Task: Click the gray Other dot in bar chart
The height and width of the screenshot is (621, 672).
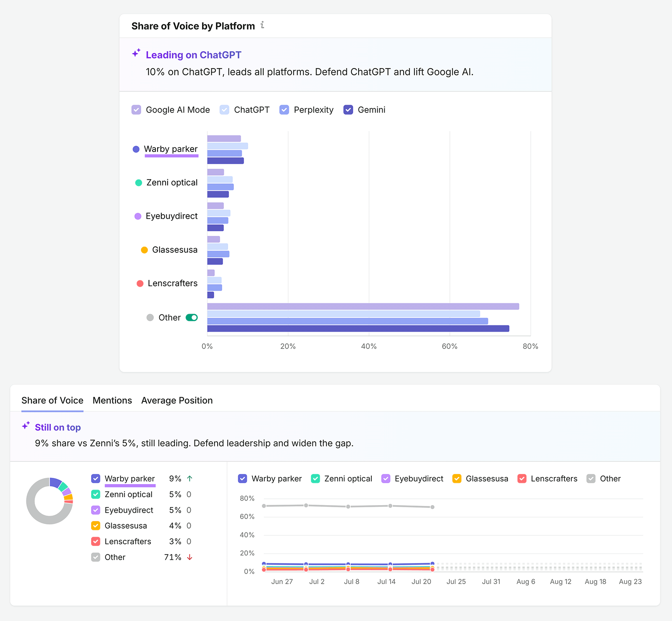Action: (x=150, y=317)
